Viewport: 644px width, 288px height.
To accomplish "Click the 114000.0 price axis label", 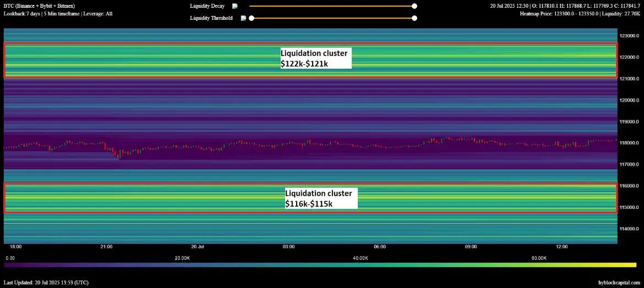I will click(x=629, y=229).
